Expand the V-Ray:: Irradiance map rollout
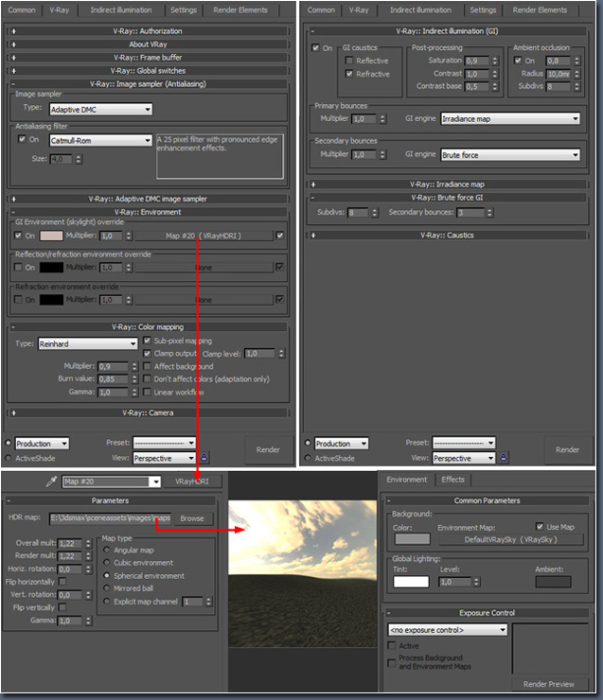This screenshot has height=700, width=603. [x=447, y=184]
